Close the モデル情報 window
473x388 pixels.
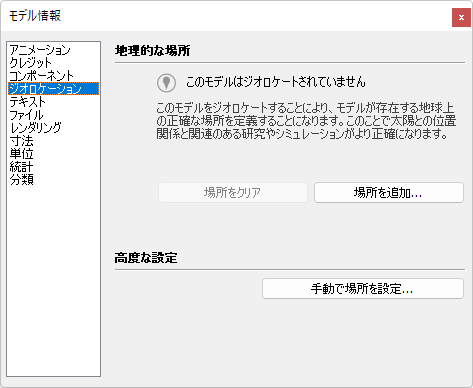click(x=461, y=17)
